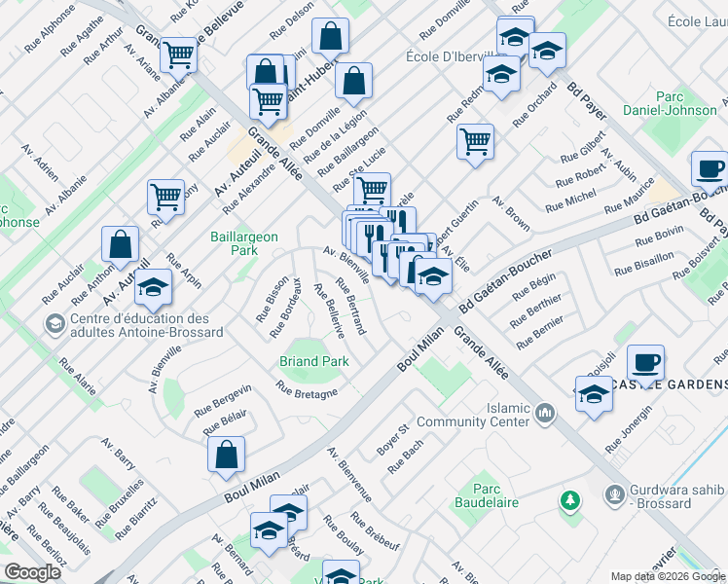728x584 pixels.
Task: Click the Islamic Community Center place pin
Action: [545, 413]
